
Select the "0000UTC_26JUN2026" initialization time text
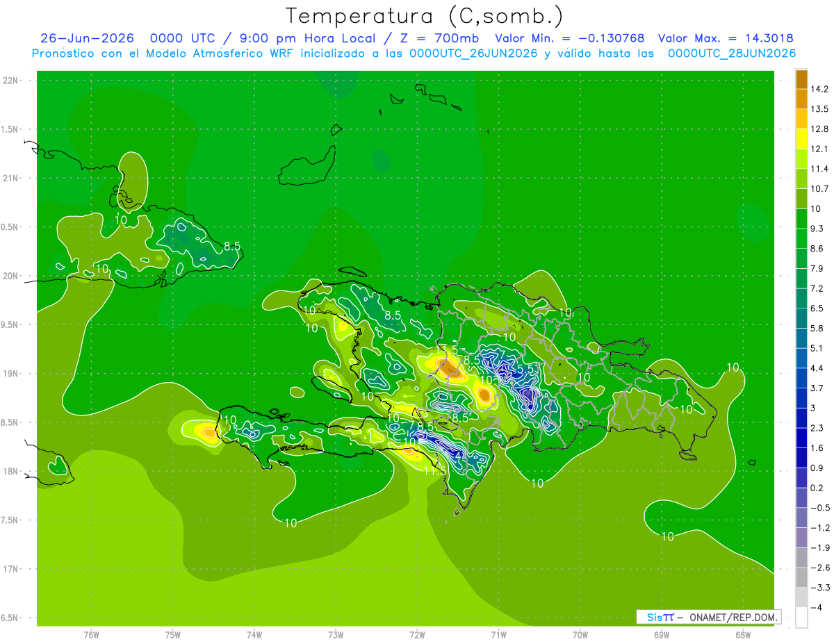click(473, 53)
